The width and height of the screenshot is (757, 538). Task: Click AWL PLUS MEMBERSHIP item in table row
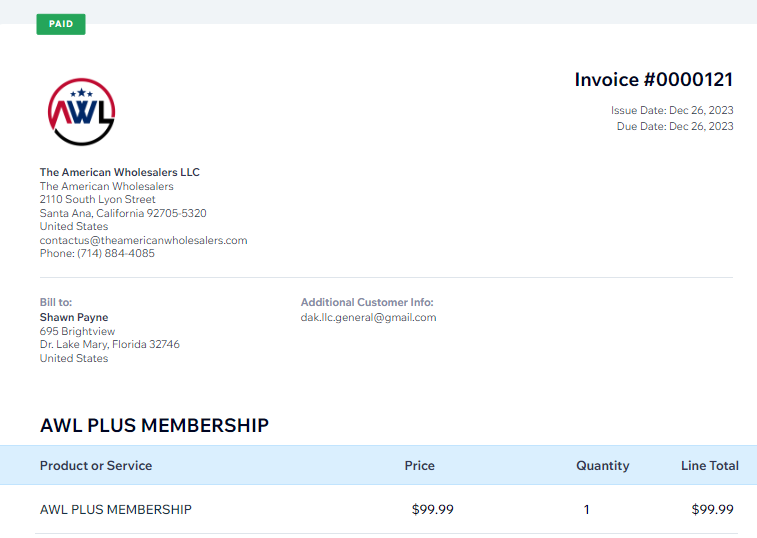click(116, 510)
